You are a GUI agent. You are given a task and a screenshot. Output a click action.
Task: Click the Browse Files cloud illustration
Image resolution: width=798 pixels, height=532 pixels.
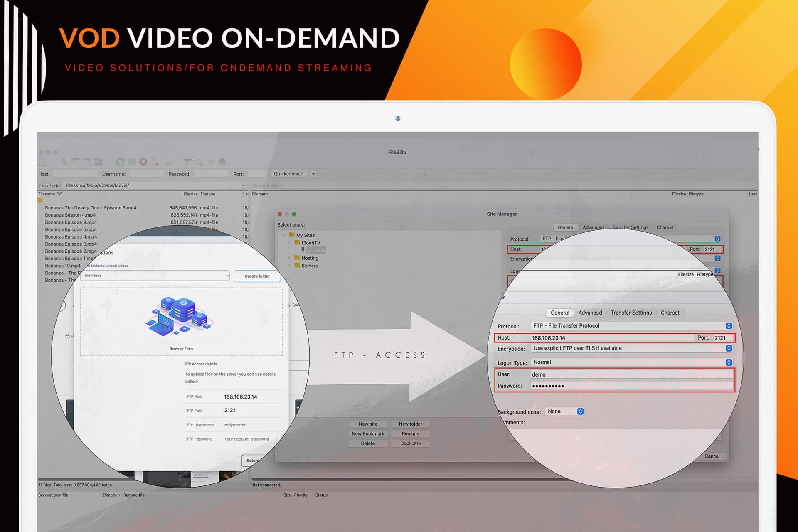(180, 317)
